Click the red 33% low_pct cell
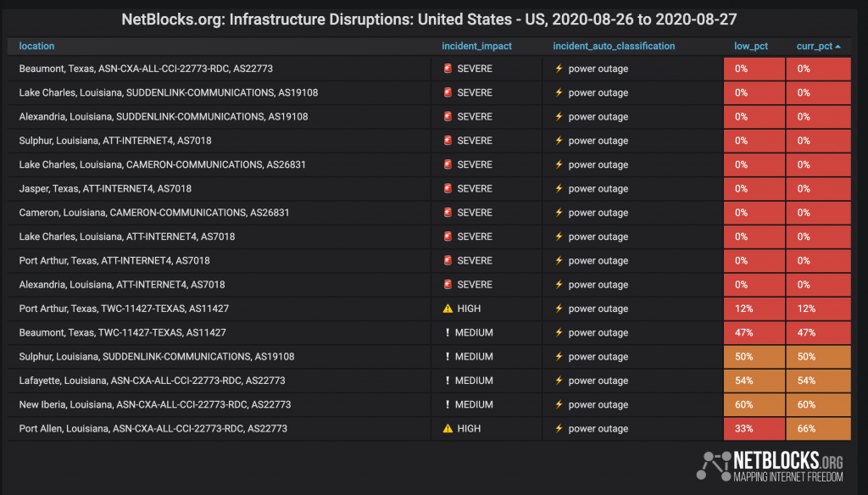This screenshot has width=868, height=495. [754, 429]
